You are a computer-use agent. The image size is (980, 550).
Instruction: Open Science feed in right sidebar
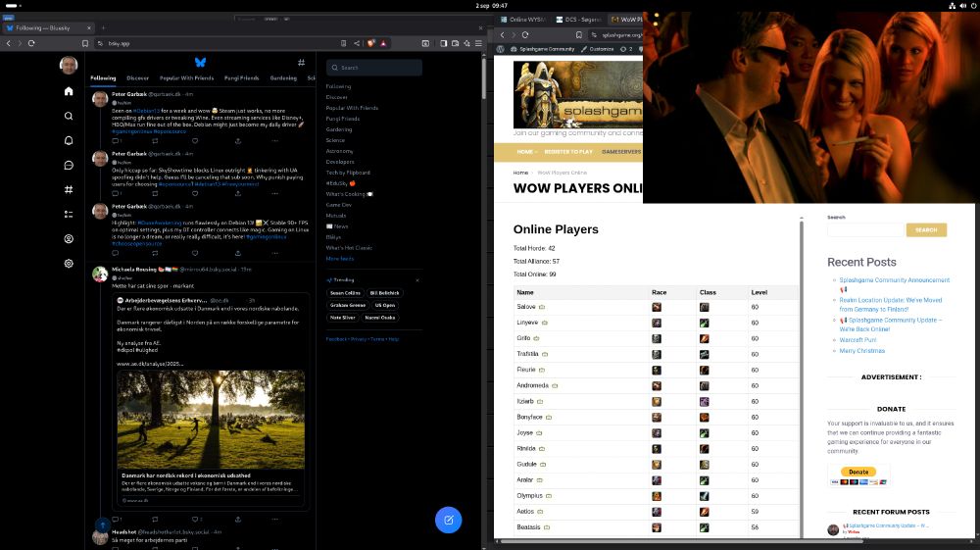(x=335, y=140)
